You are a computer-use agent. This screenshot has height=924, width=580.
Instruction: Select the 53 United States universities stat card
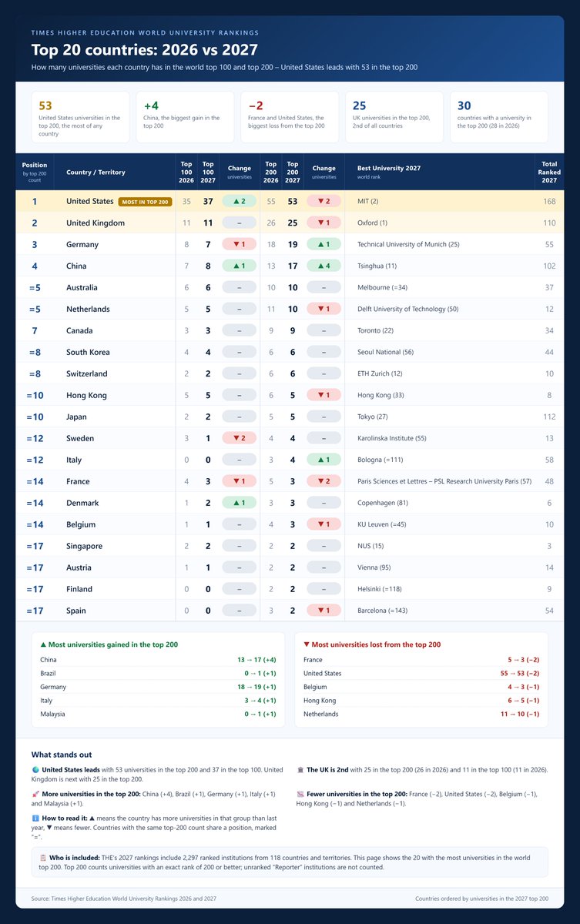click(80, 117)
